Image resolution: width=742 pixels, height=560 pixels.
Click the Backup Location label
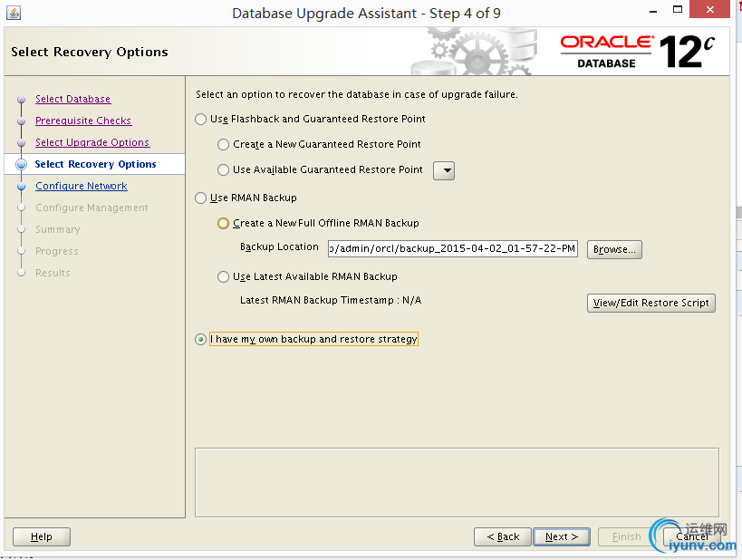(x=279, y=247)
